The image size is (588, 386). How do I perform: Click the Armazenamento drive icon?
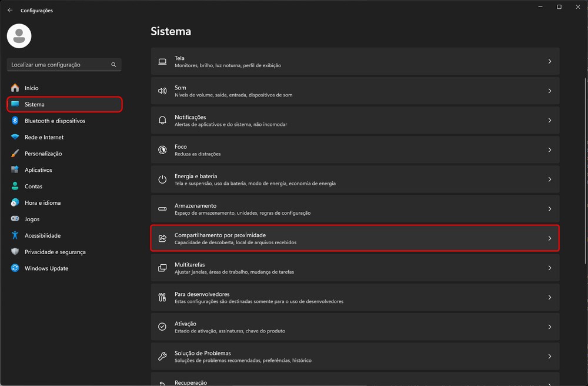click(163, 209)
